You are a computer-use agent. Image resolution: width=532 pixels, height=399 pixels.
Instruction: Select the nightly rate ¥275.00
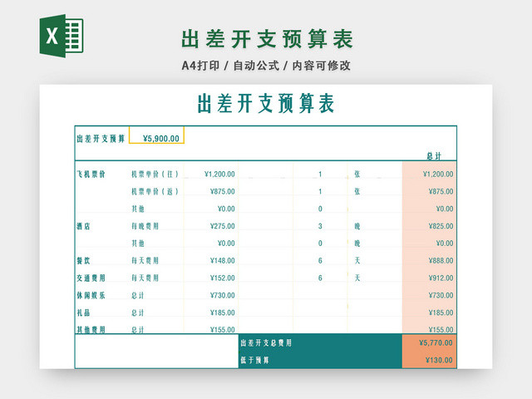(222, 226)
